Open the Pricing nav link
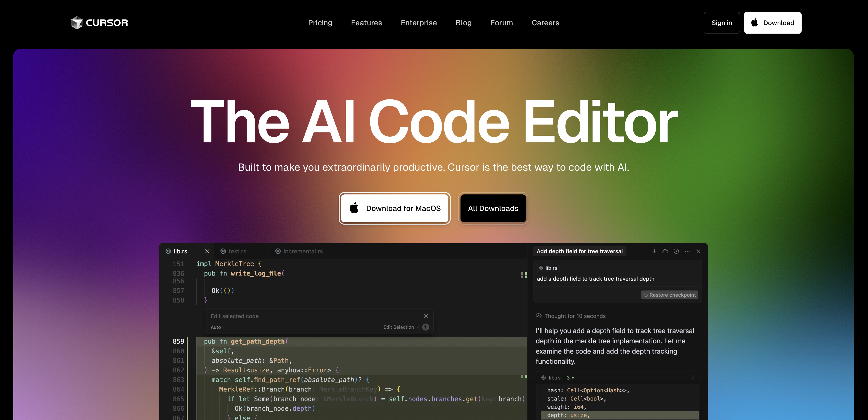Viewport: 868px width, 420px height. pos(320,23)
